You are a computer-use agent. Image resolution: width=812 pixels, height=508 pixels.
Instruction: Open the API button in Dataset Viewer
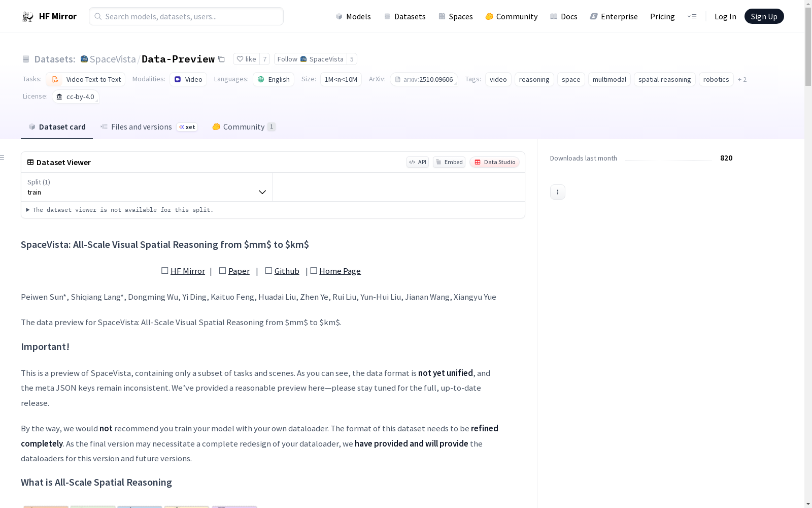click(x=418, y=162)
